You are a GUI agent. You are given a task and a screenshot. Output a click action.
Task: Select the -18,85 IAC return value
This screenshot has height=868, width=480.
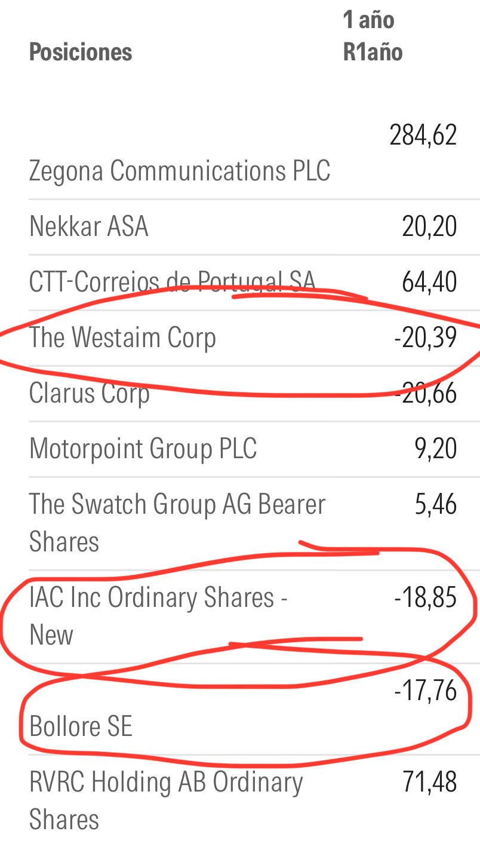click(x=425, y=597)
